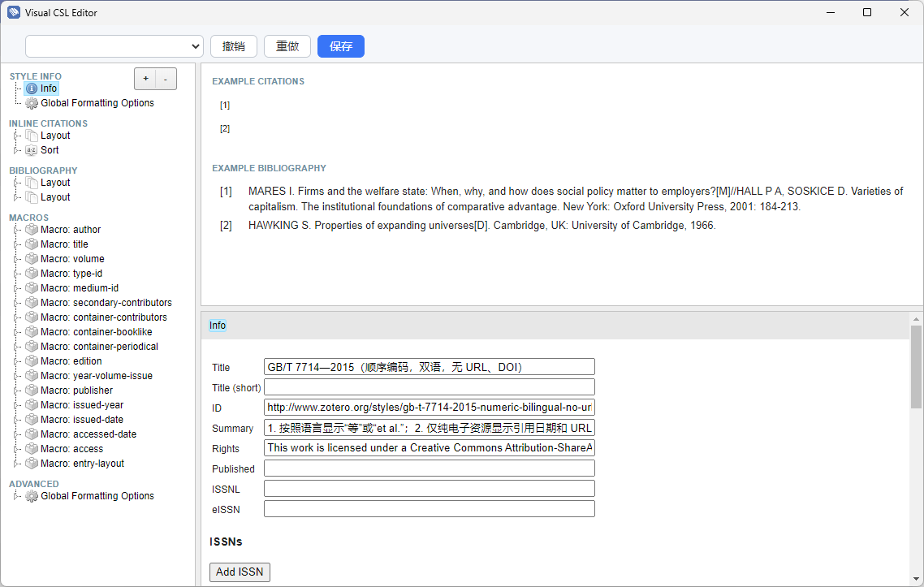
Task: Click the minus button to remove node
Action: coord(166,79)
